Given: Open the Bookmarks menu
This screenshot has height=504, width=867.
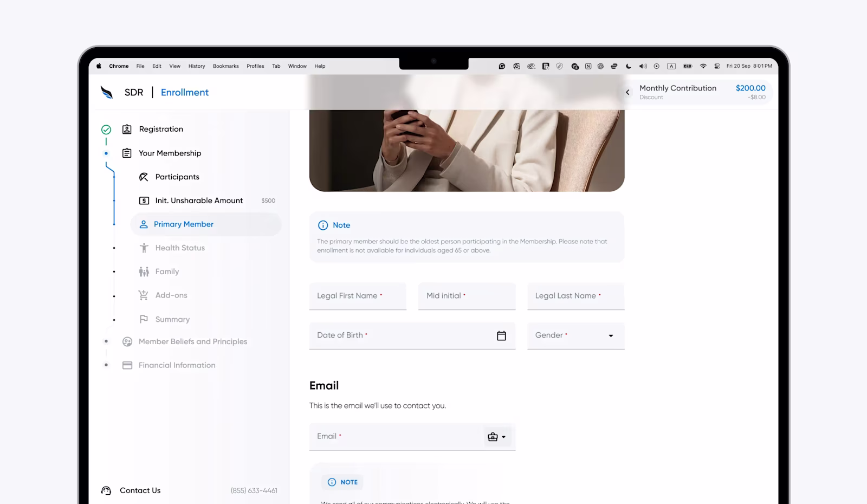Looking at the screenshot, I should click(x=226, y=66).
